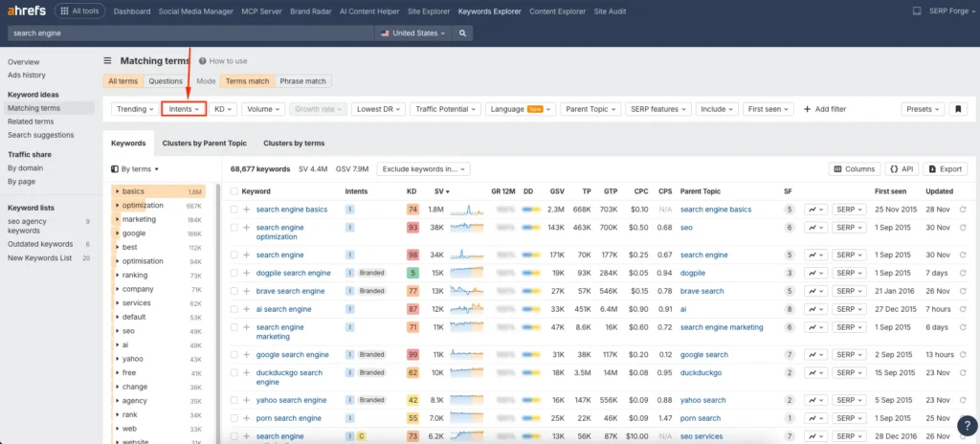Screen dimensions: 980x444
Task: Select Phrase match mode
Action: click(x=303, y=81)
